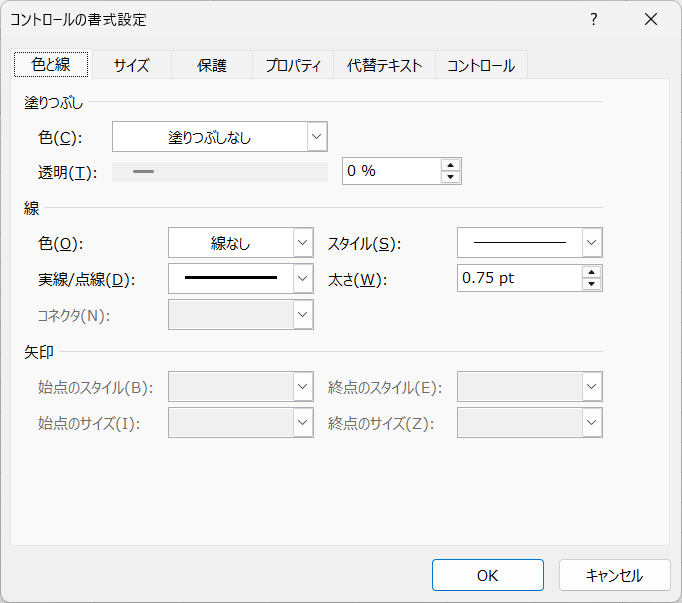Open the fill color 塗りつぶしなし dropdown
Viewport: 682px width, 603px height.
click(220, 137)
